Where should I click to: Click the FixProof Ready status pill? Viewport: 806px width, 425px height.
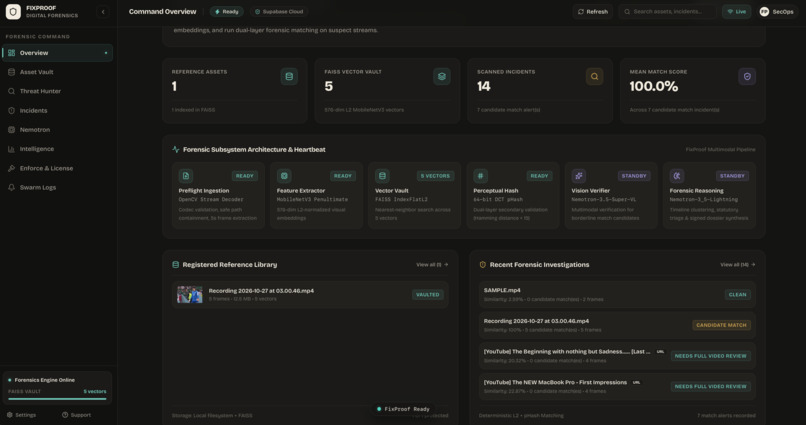[x=403, y=409]
